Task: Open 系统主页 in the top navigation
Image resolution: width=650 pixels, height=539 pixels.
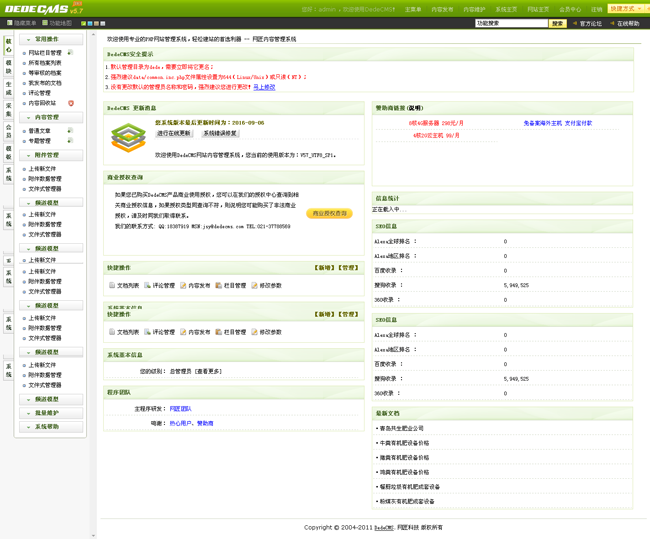Action: tap(506, 9)
